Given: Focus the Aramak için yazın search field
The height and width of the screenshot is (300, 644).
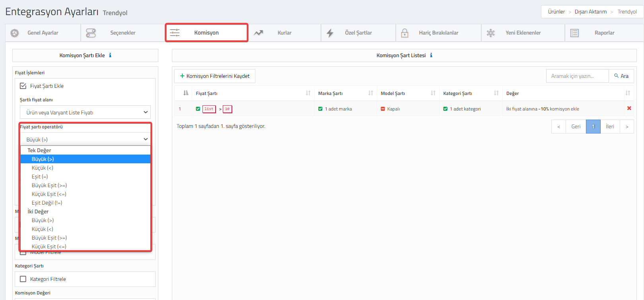Looking at the screenshot, I should point(578,76).
